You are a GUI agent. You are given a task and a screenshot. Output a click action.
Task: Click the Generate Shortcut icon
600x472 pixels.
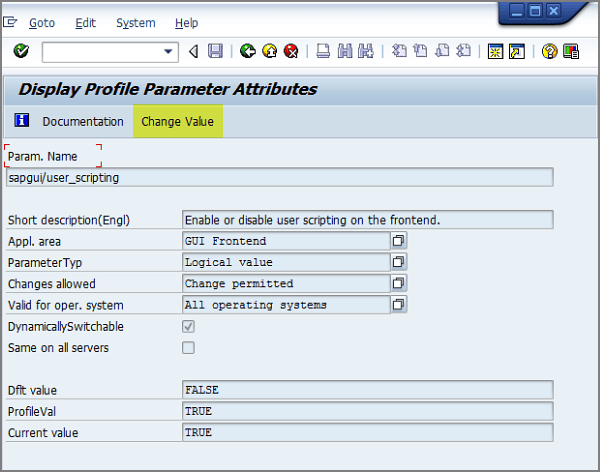tap(517, 51)
